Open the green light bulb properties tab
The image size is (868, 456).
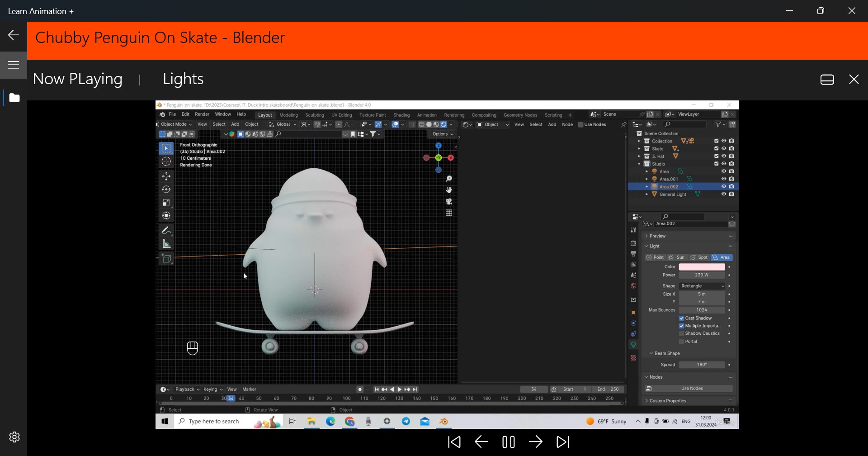tap(633, 344)
